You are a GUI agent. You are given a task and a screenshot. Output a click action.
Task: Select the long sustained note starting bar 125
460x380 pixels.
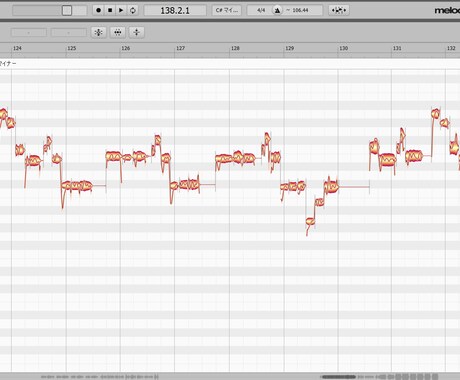77,185
